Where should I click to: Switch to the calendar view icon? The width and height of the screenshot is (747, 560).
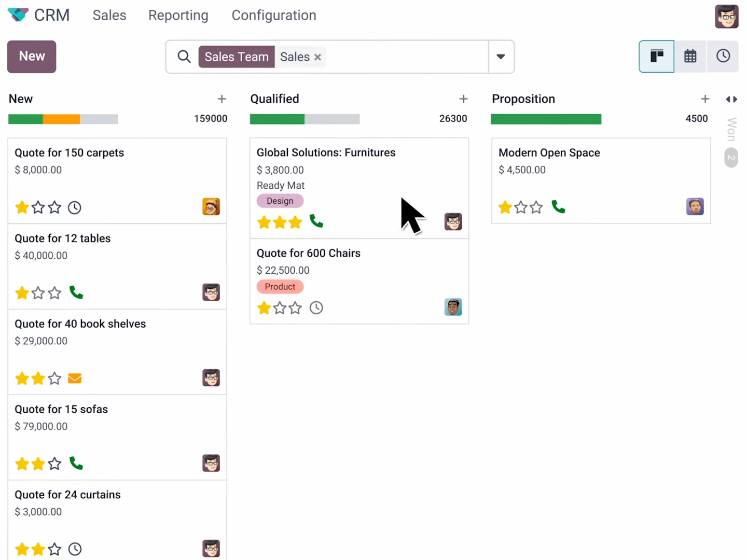click(690, 56)
